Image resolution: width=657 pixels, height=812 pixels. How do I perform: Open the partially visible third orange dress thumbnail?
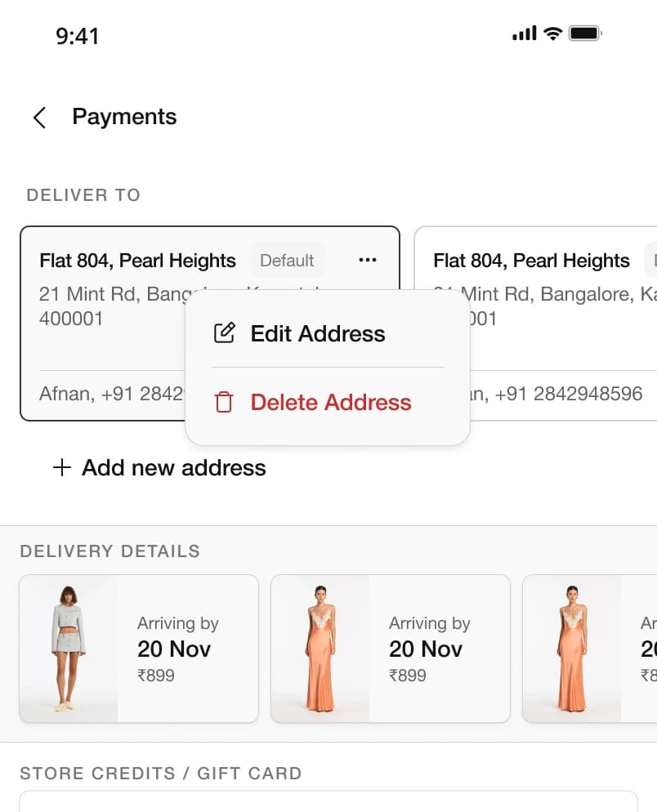(572, 649)
